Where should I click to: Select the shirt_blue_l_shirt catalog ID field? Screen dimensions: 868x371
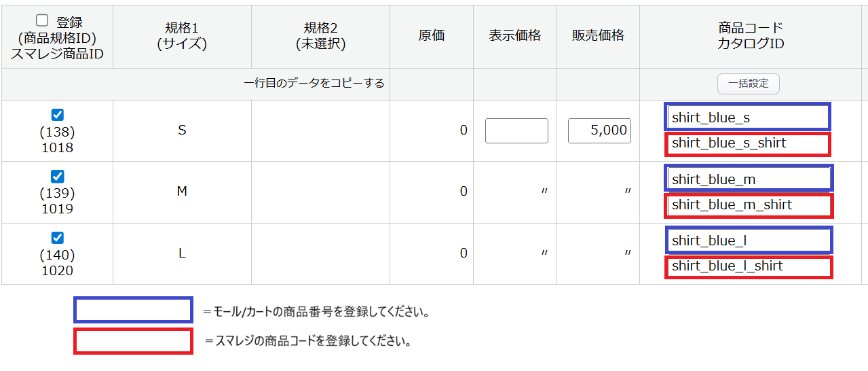pyautogui.click(x=749, y=266)
